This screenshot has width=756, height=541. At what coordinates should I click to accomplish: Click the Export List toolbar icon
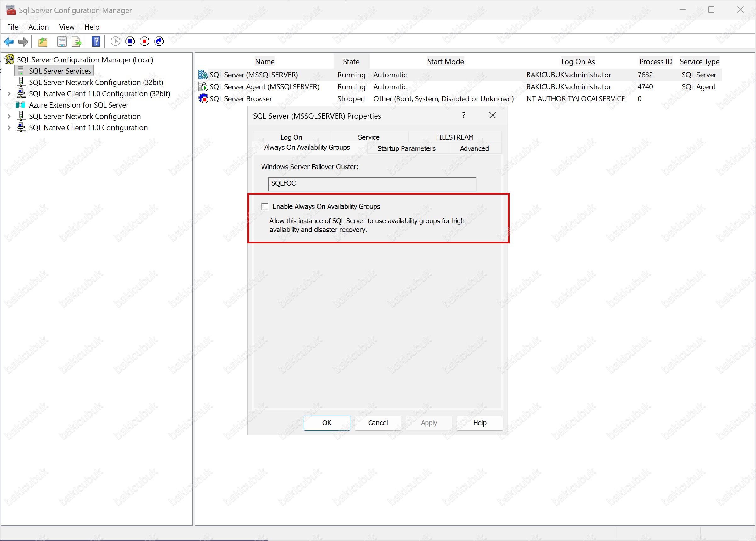pos(77,41)
